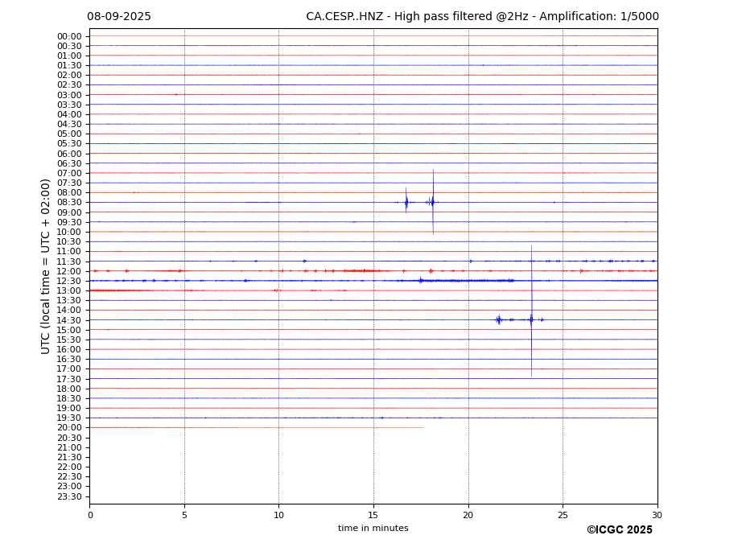Click the thick blue burst on 12:30 trace
The width and height of the screenshot is (746, 560).
[x=466, y=281]
